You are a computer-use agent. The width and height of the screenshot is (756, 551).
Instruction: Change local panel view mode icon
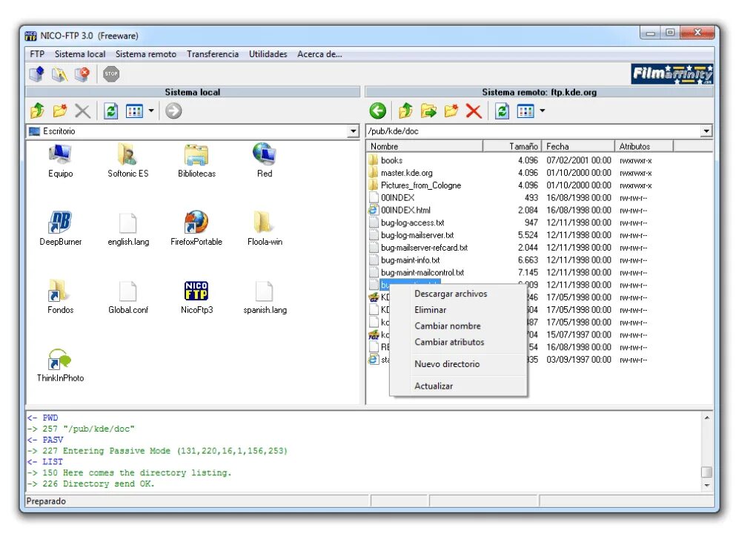pyautogui.click(x=134, y=111)
